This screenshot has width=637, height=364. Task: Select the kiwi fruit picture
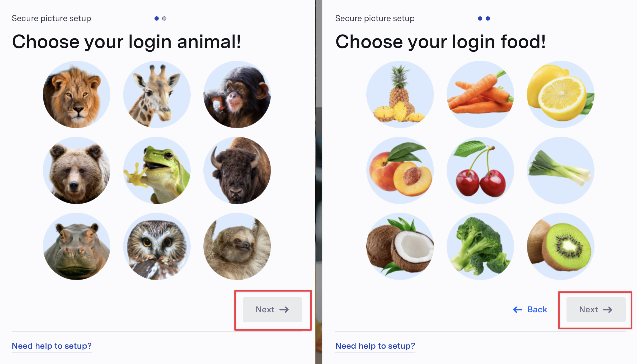(561, 246)
